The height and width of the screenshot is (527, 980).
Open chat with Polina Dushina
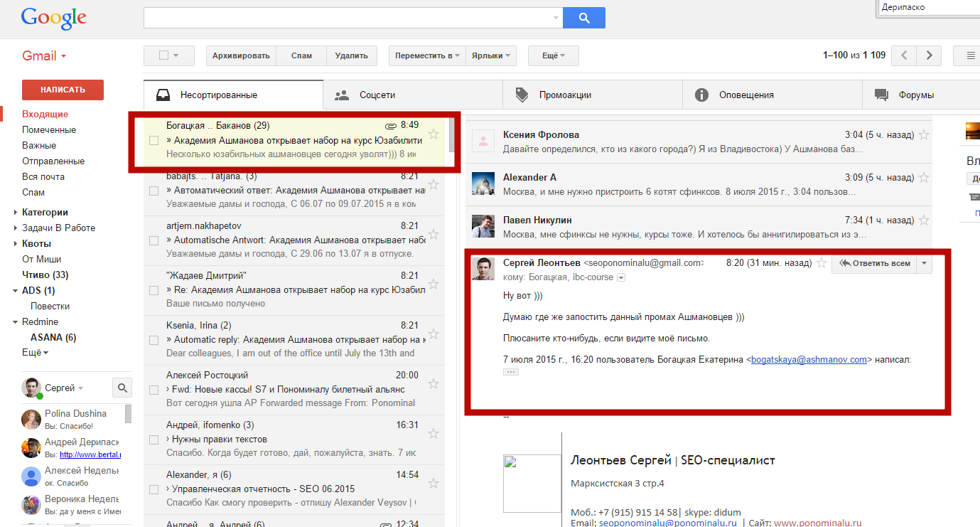[72, 419]
